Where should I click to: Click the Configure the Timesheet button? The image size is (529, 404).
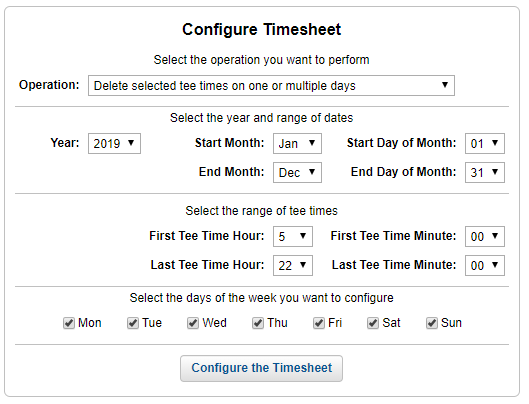click(261, 368)
